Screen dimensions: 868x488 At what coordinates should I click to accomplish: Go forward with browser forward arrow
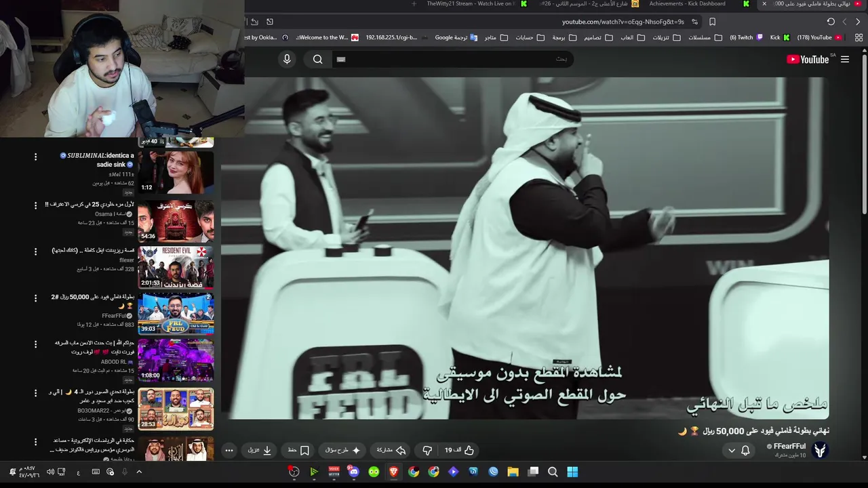tap(844, 22)
